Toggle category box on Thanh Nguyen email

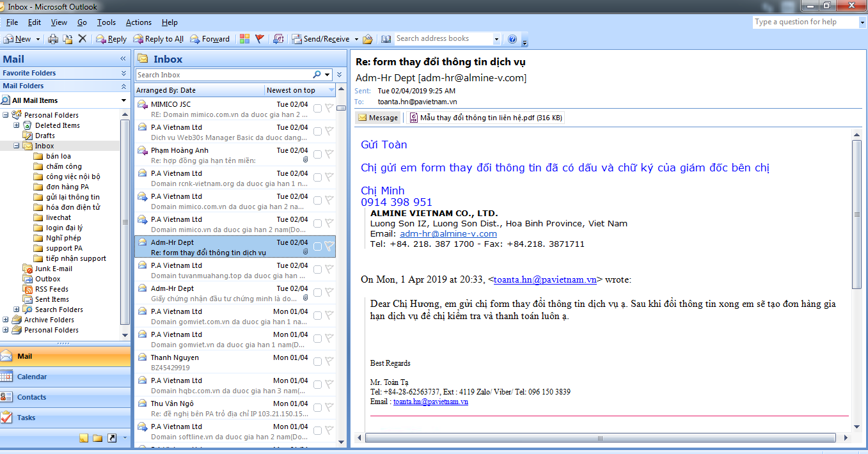pyautogui.click(x=317, y=362)
